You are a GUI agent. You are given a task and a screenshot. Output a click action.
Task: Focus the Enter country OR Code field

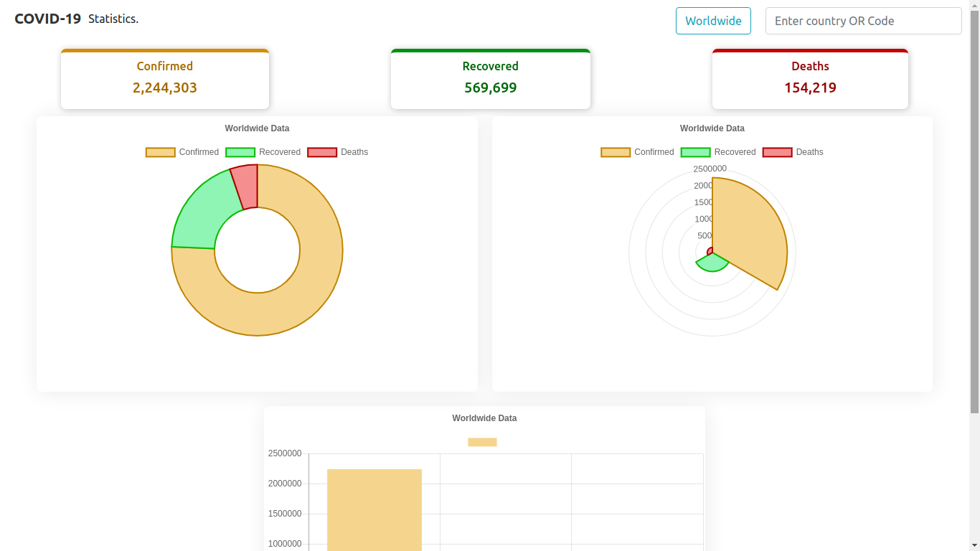[863, 21]
